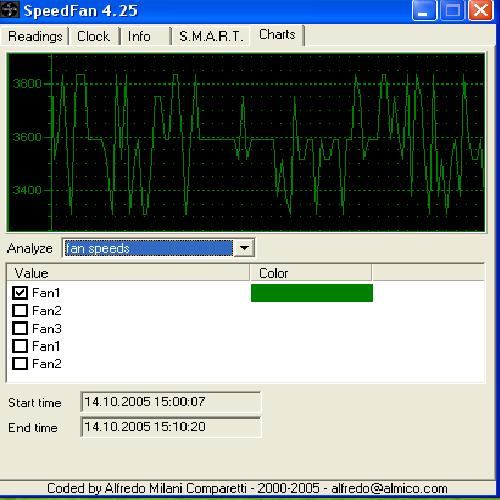Click the Start time field
Viewport: 500px width, 500px height.
(170, 402)
